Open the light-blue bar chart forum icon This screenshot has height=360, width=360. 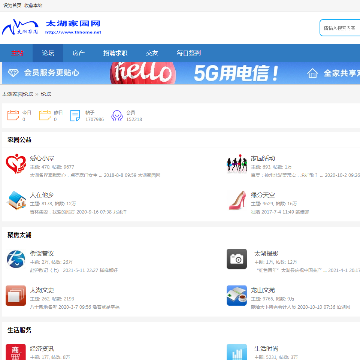(237, 352)
